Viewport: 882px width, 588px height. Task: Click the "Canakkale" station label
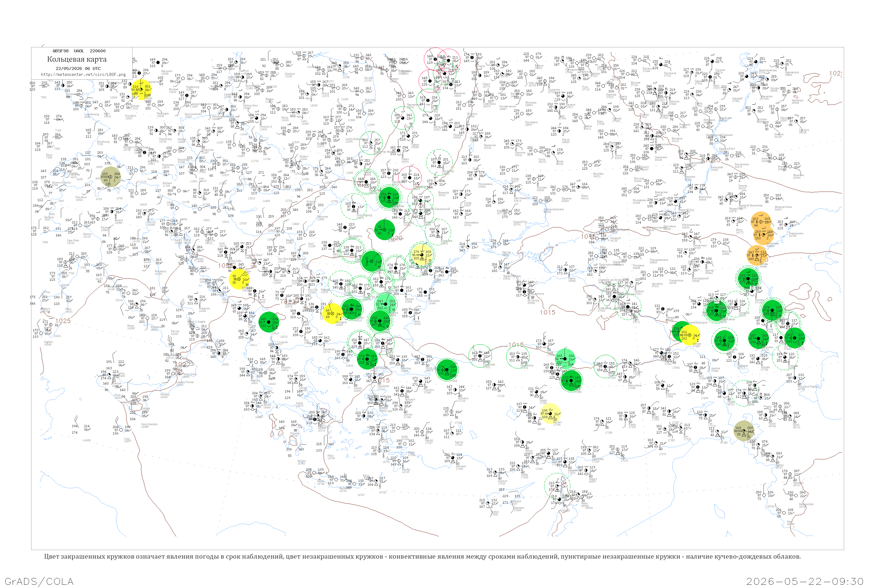point(383,387)
